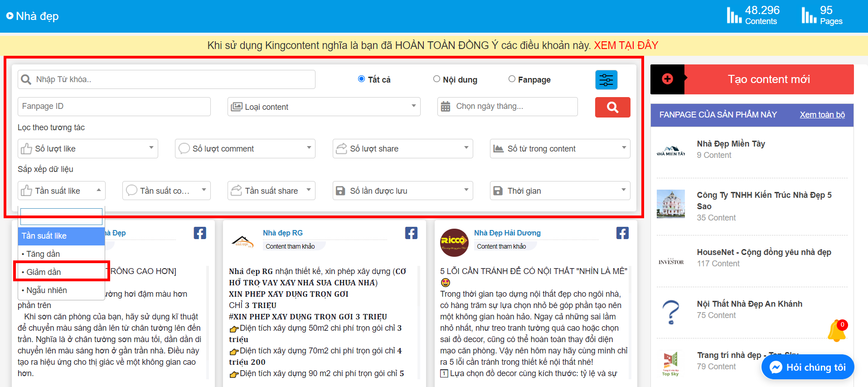Click the Fanpage ID input field

114,107
